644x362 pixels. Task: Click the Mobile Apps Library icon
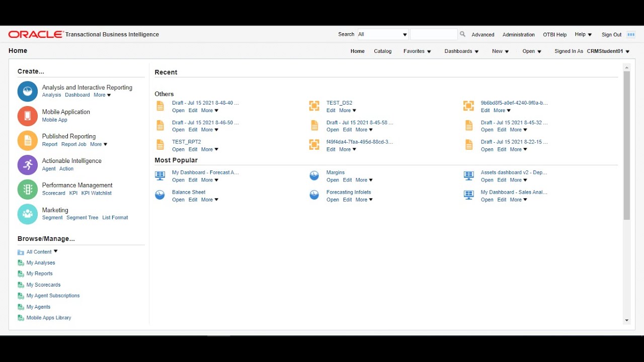[21, 318]
